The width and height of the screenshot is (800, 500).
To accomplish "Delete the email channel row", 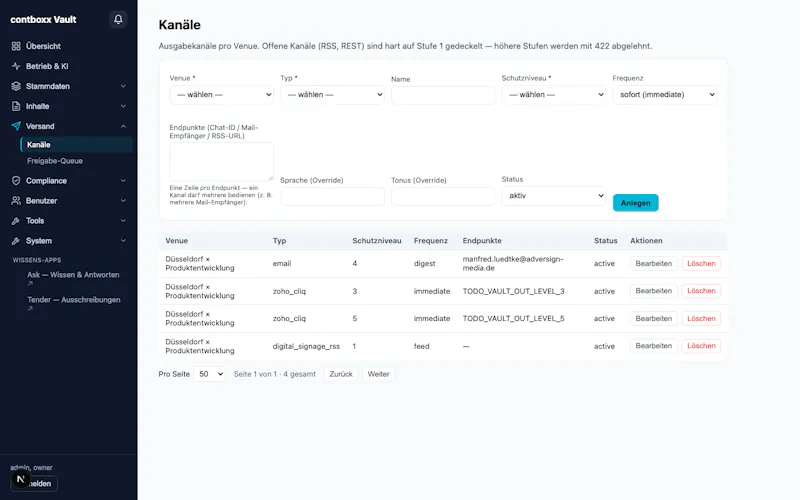I will [x=701, y=263].
